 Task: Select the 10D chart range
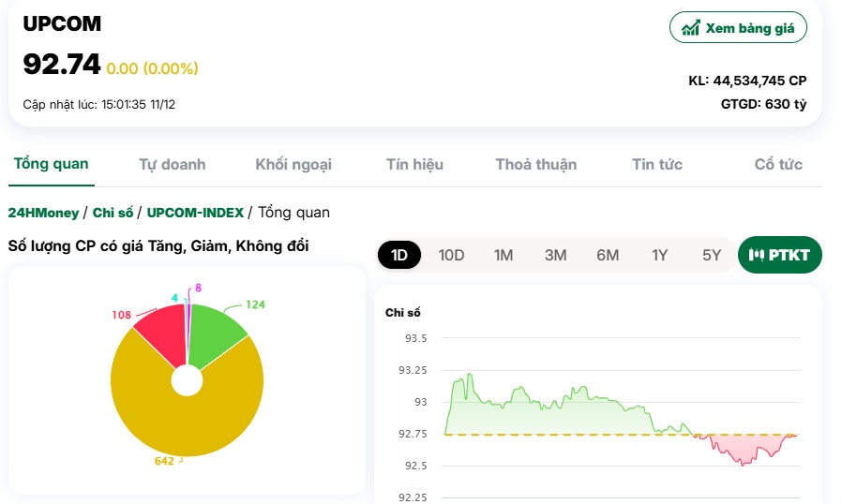[451, 255]
